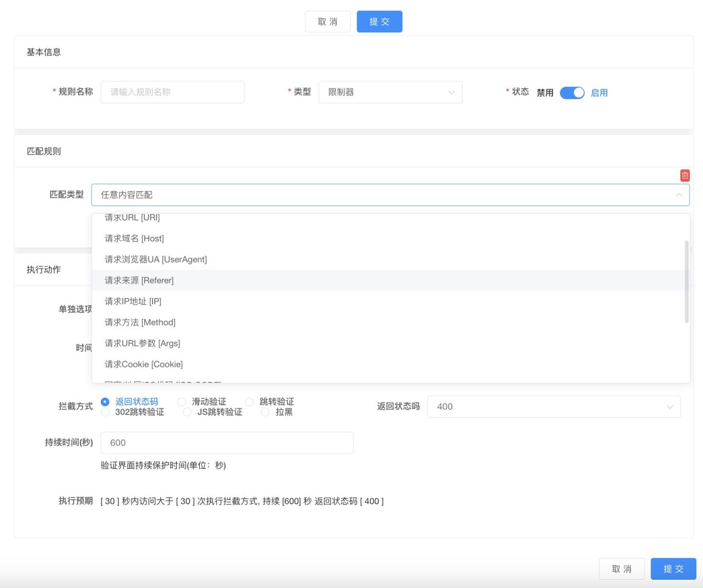Screen dimensions: 703x588
Task: Choose the JS跳转验证 radio button
Action: click(187, 412)
